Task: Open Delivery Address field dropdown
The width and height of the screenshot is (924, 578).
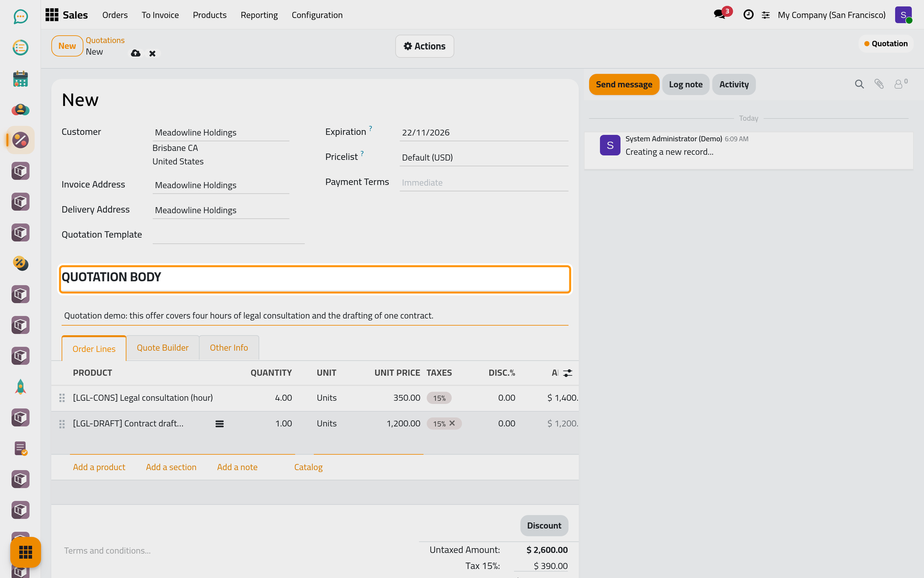Action: click(x=221, y=210)
